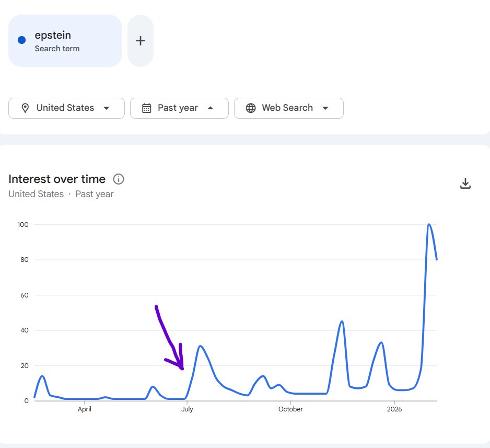Click the 2026 marker on the x-axis
This screenshot has width=490, height=448.
[x=394, y=409]
